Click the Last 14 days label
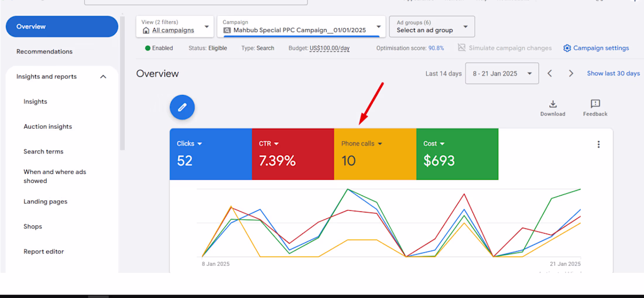The width and height of the screenshot is (644, 298). click(x=444, y=73)
